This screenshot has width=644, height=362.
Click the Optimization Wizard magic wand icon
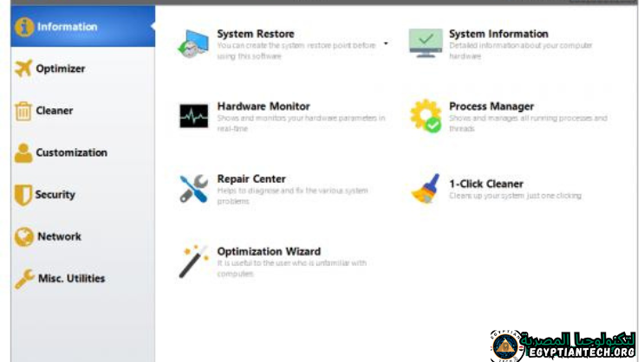[193, 261]
